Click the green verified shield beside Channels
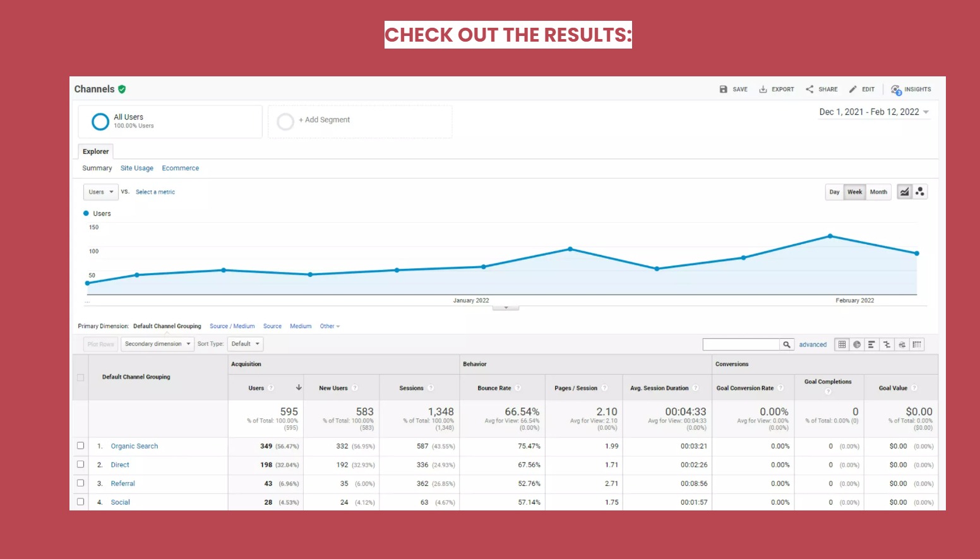The image size is (980, 559). tap(122, 90)
